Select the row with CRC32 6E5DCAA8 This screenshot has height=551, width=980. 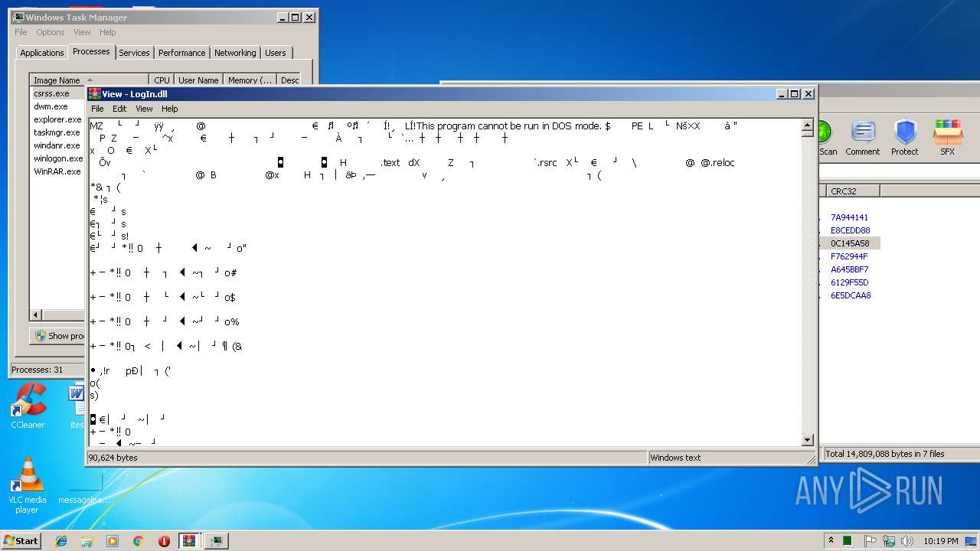click(850, 295)
